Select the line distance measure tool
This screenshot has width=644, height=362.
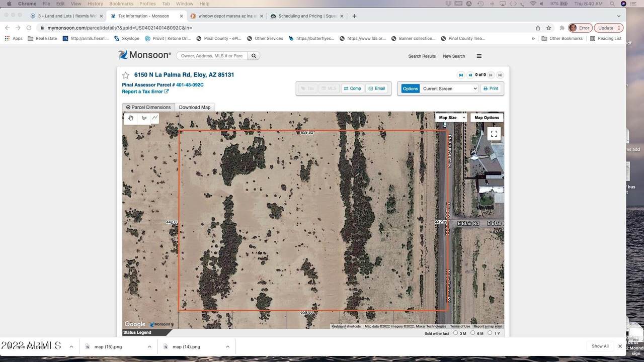coord(155,118)
